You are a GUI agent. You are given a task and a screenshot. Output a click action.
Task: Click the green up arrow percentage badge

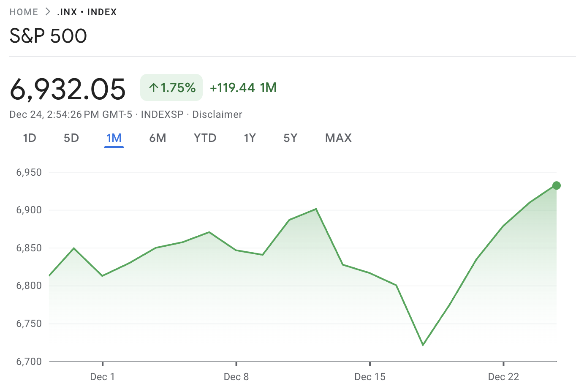tap(171, 87)
